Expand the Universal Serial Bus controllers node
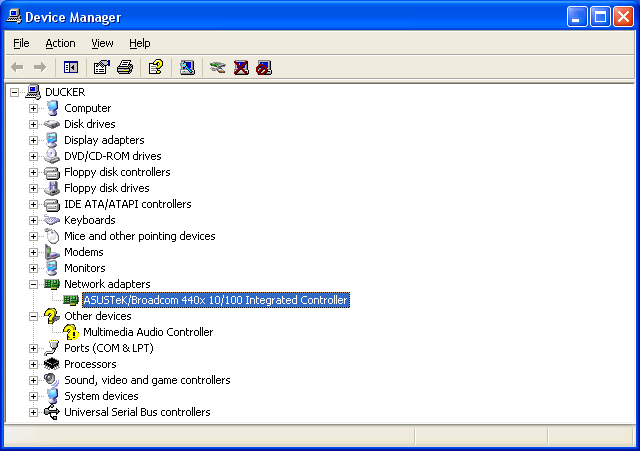The width and height of the screenshot is (640, 451). pyautogui.click(x=33, y=412)
